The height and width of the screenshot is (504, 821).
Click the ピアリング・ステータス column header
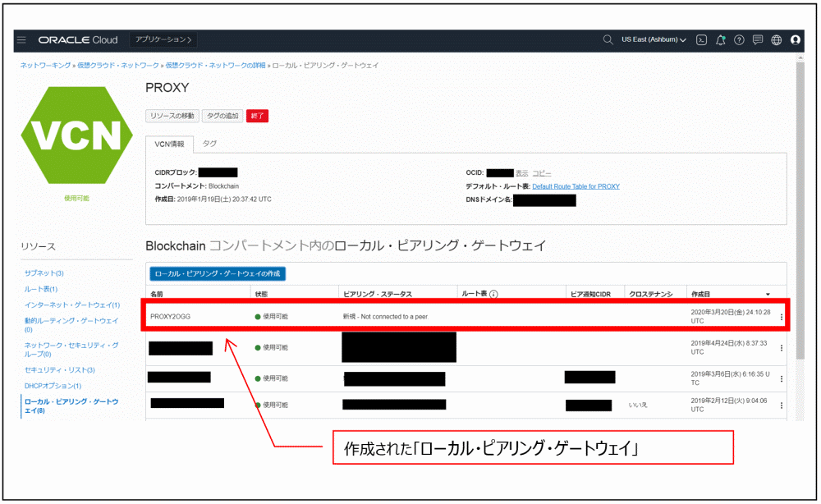(377, 294)
